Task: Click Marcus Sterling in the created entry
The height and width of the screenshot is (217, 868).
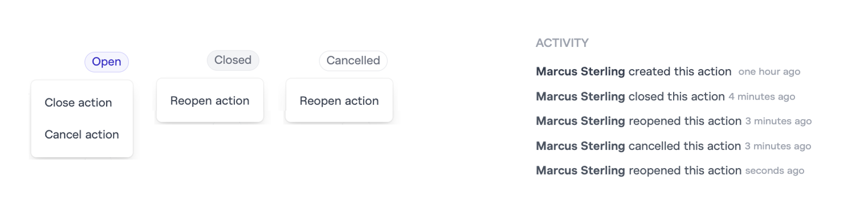Action: point(580,71)
